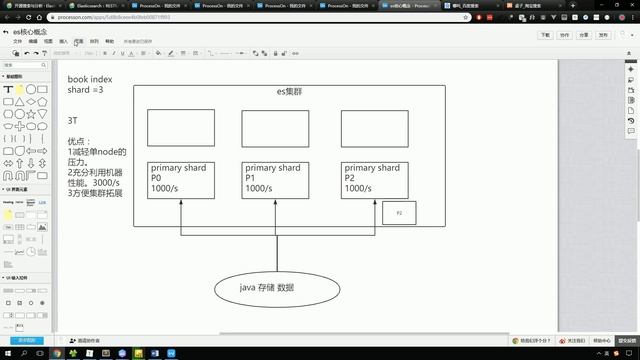Open the 编辑 menu

click(33, 41)
